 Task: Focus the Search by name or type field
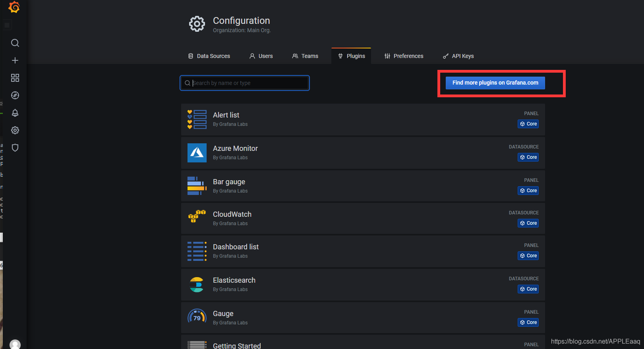[245, 83]
